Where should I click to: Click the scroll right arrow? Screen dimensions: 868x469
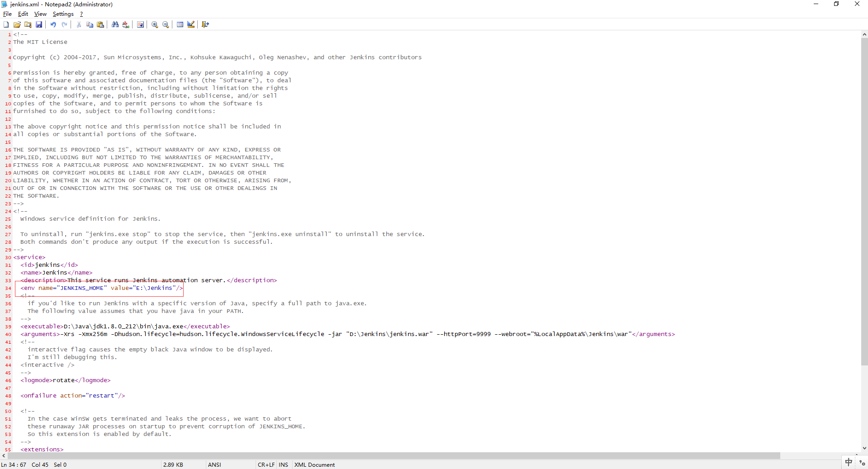pos(857,455)
